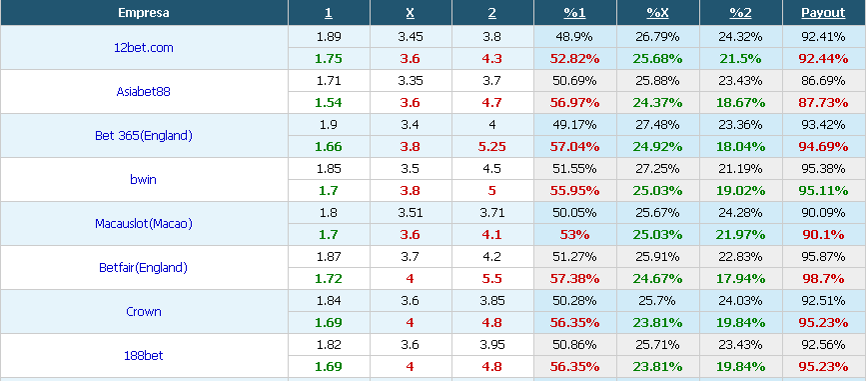
Task: Sort by the %X column header
Action: tap(657, 13)
